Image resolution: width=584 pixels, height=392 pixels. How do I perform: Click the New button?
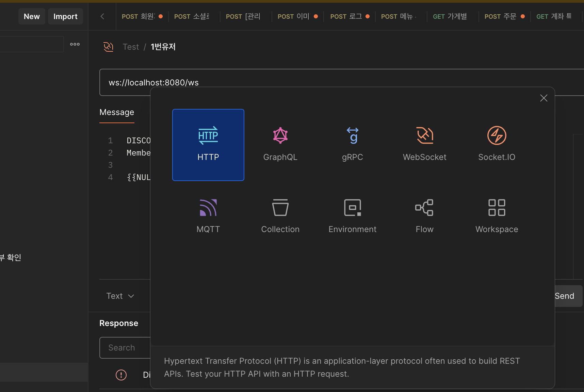[32, 16]
